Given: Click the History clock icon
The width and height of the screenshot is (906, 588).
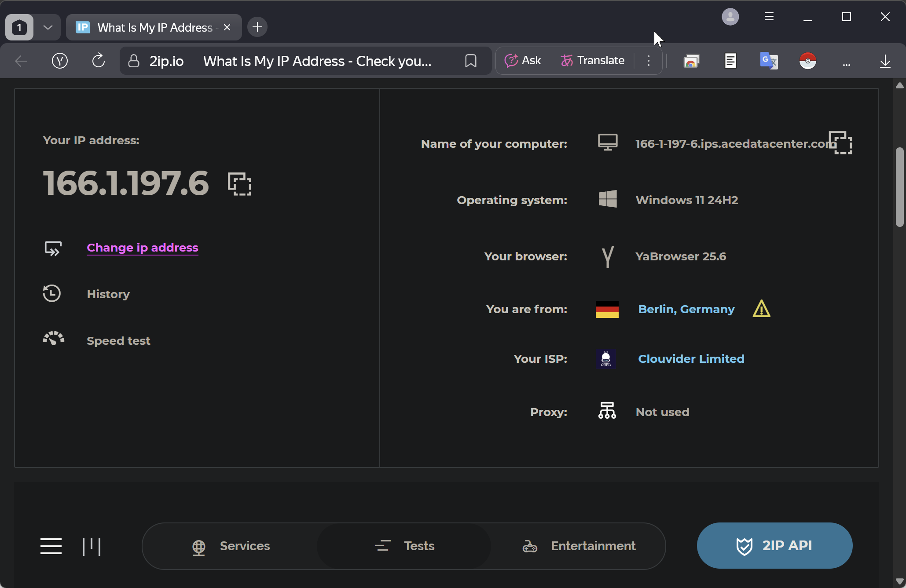Looking at the screenshot, I should (x=52, y=294).
